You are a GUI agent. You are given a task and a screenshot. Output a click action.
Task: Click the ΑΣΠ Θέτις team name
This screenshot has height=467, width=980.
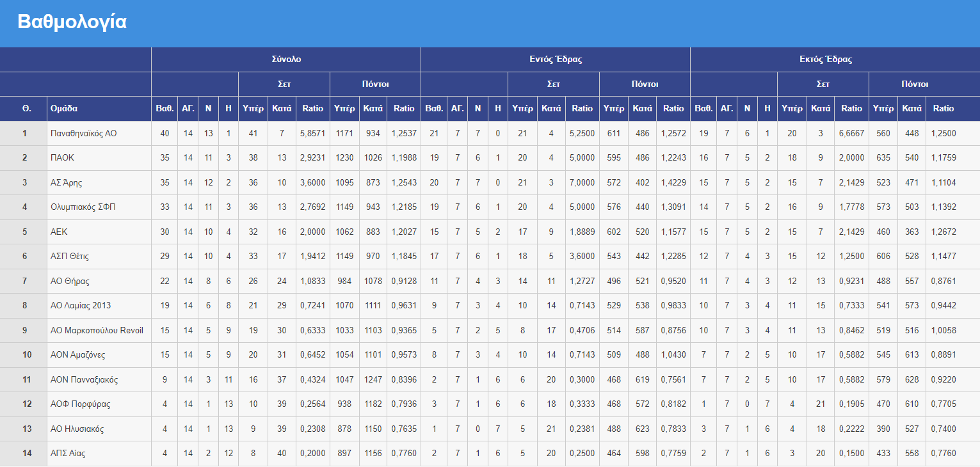pos(69,257)
